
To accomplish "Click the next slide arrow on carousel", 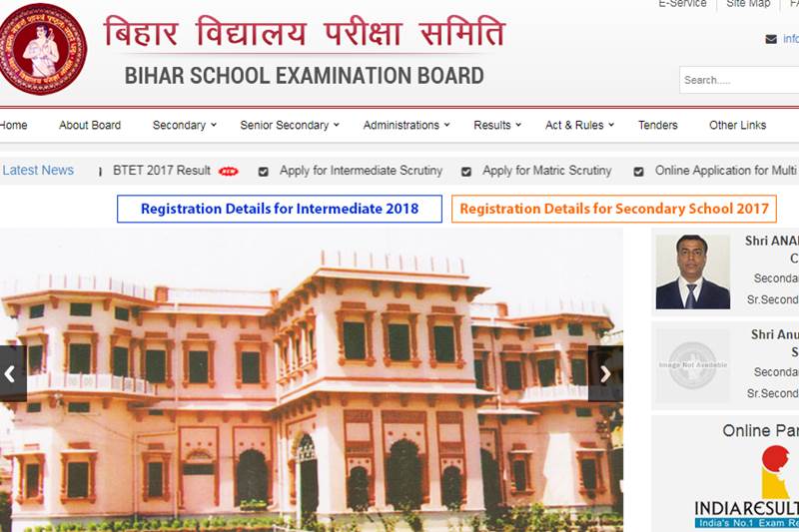I will [x=604, y=374].
